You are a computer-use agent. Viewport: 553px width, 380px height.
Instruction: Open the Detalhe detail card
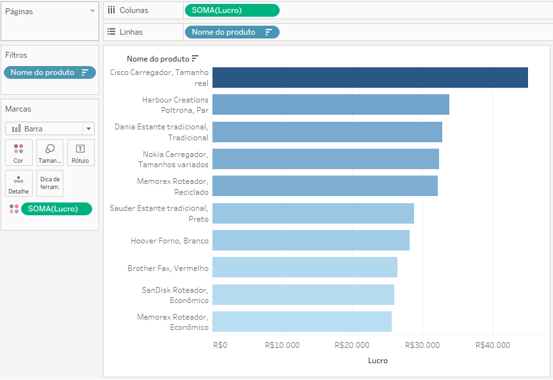click(x=19, y=183)
